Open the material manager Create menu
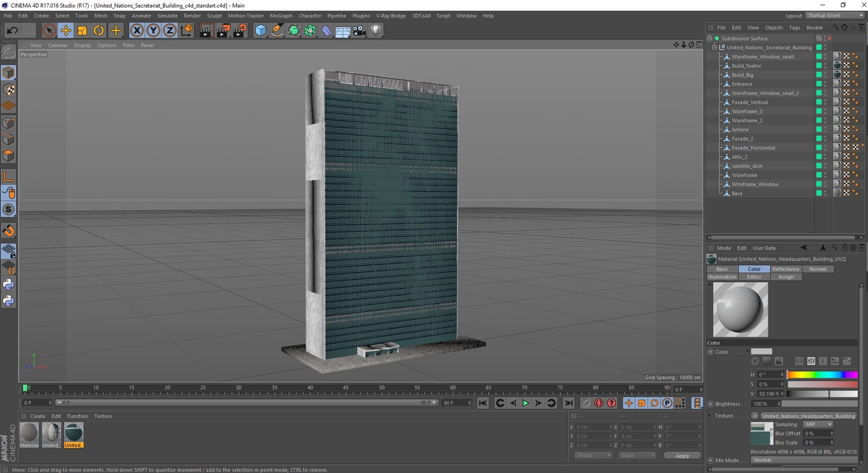The image size is (868, 473). click(x=38, y=416)
